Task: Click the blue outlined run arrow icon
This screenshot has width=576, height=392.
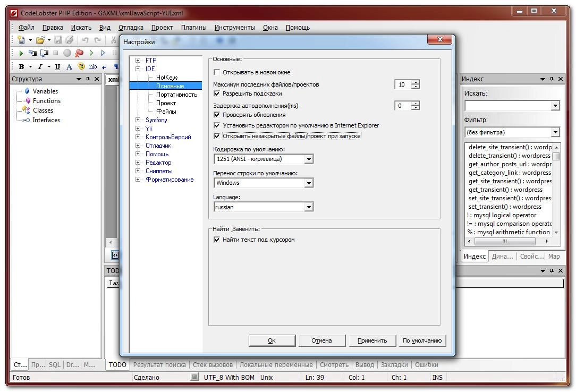Action: point(103,53)
